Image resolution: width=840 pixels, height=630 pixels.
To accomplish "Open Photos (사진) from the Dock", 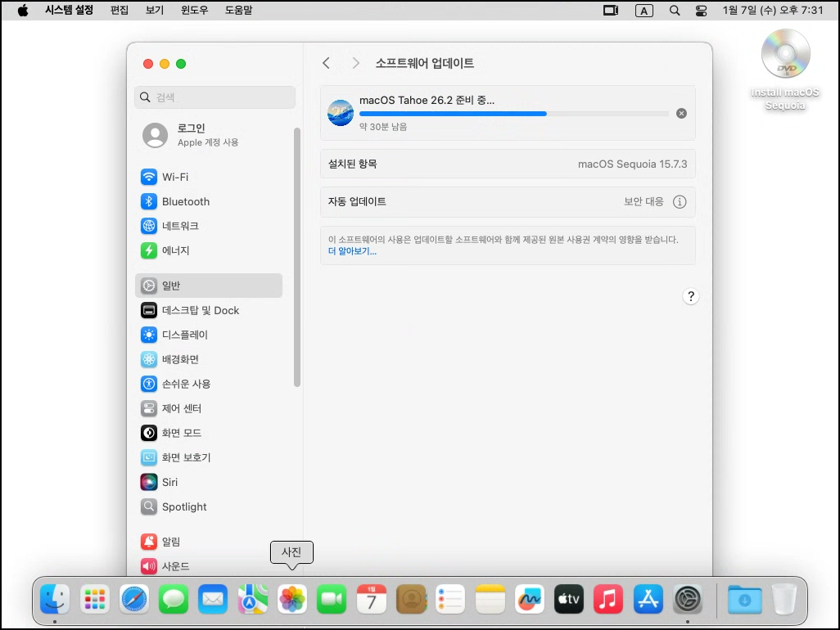I will (x=292, y=599).
